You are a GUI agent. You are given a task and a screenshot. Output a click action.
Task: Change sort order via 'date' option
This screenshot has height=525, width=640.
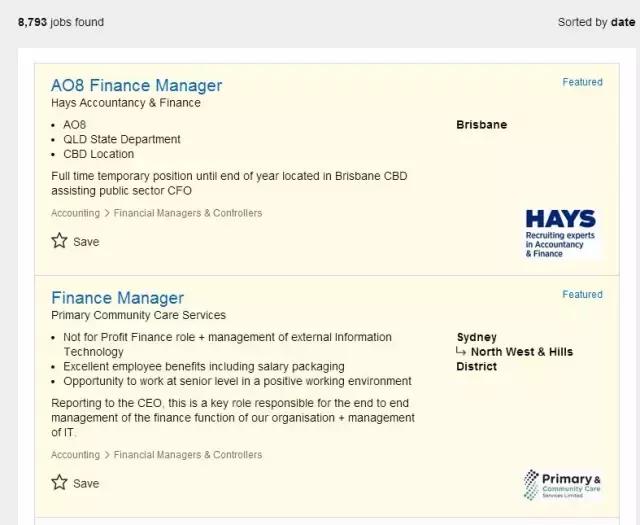click(623, 22)
